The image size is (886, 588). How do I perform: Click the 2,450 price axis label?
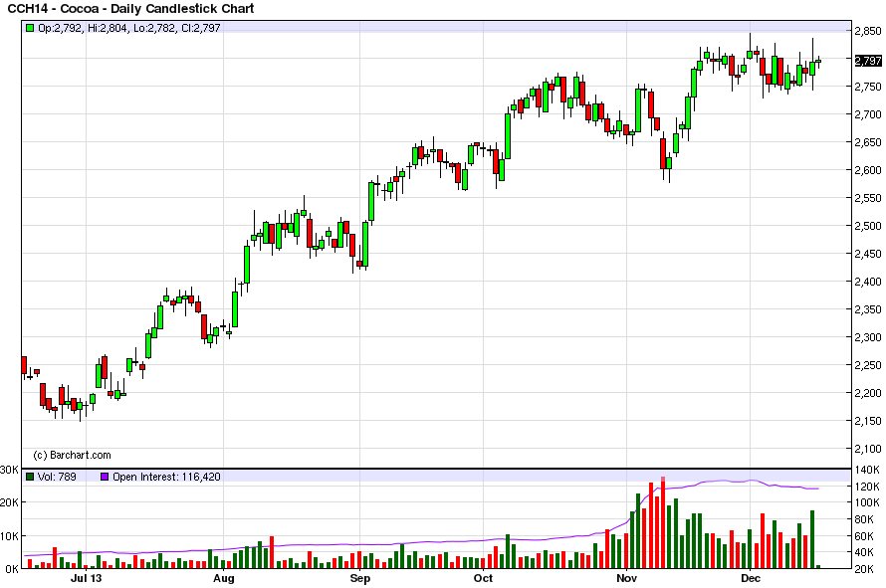(x=868, y=254)
